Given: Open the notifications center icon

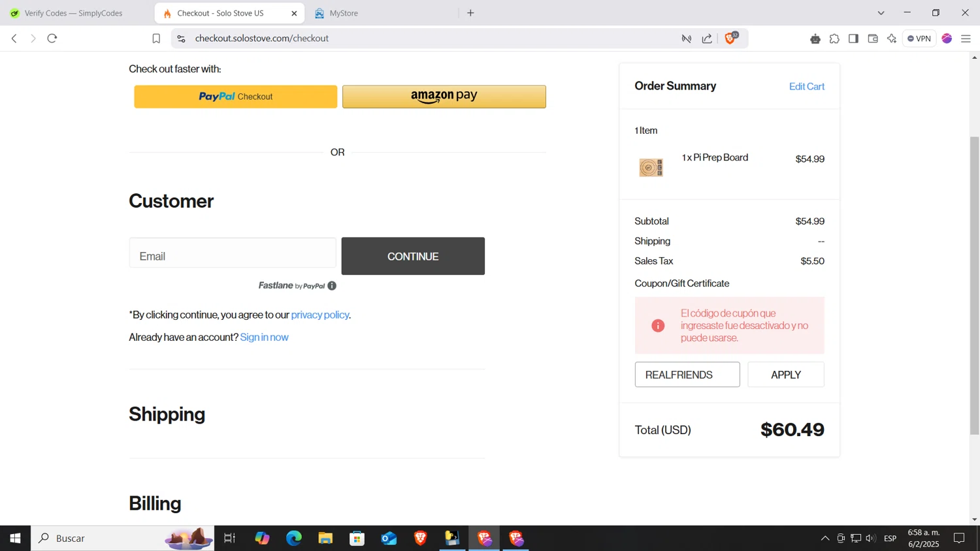Looking at the screenshot, I should pyautogui.click(x=959, y=538).
